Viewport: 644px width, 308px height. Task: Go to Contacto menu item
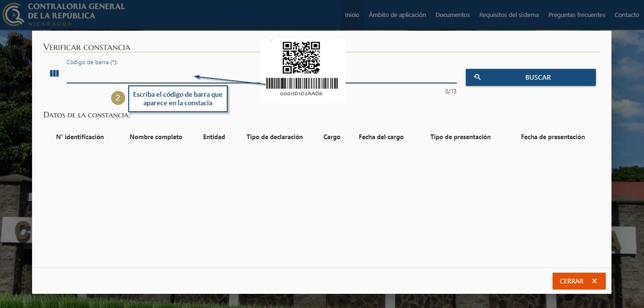[627, 15]
